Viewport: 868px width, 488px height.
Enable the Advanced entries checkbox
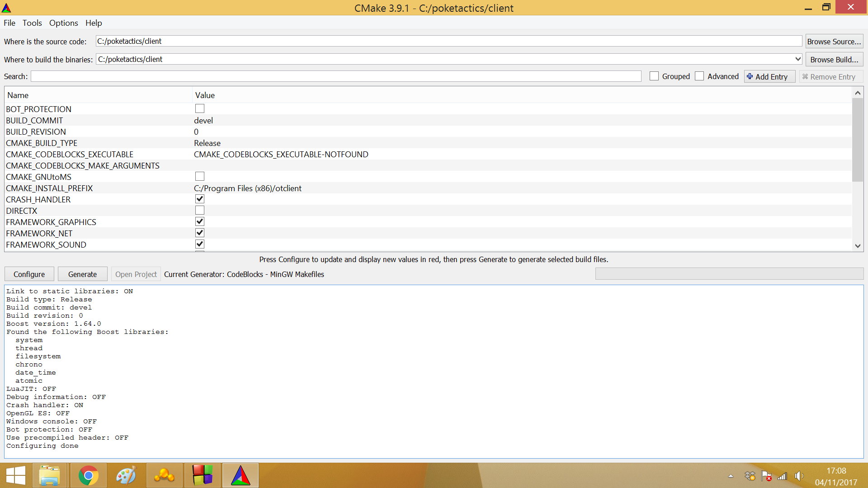[x=699, y=76]
